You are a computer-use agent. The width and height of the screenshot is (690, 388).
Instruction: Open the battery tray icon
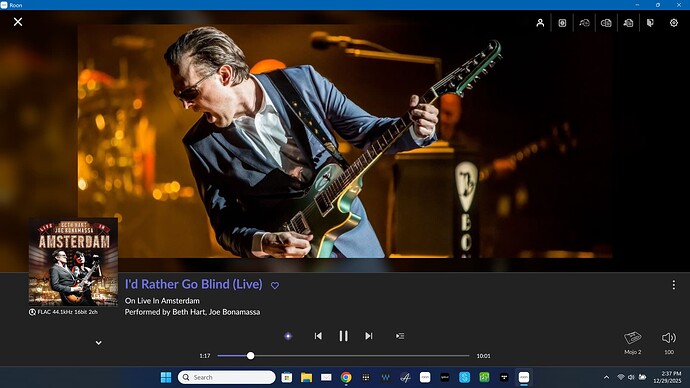pyautogui.click(x=643, y=377)
